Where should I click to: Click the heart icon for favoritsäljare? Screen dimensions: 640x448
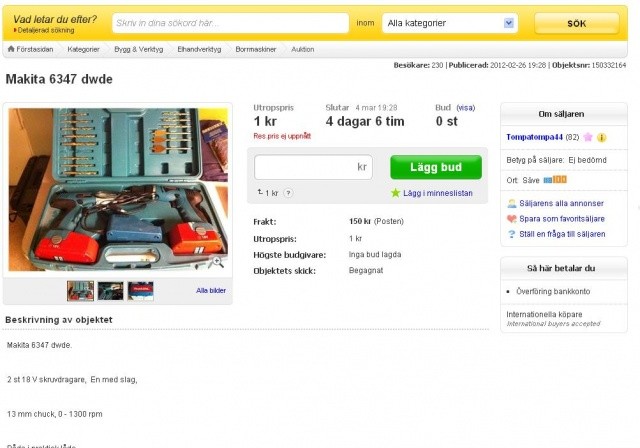(511, 219)
